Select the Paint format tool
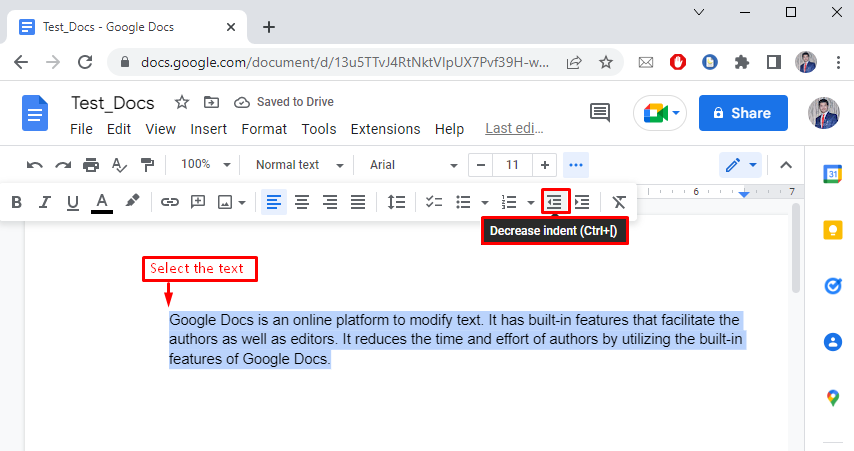 [147, 165]
